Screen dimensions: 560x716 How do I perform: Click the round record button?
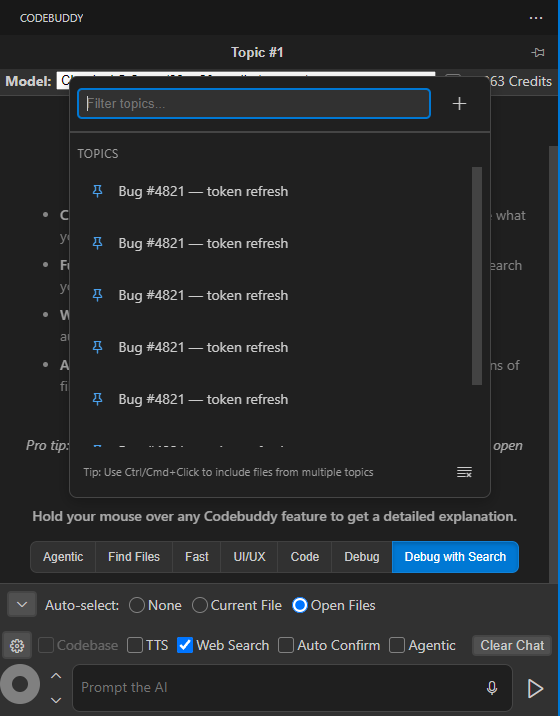tap(20, 684)
